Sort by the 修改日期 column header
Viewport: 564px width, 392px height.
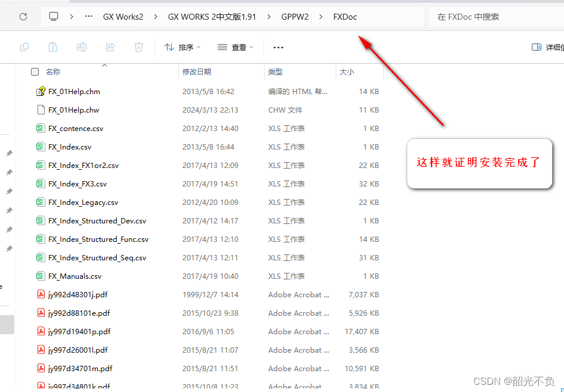pyautogui.click(x=197, y=72)
